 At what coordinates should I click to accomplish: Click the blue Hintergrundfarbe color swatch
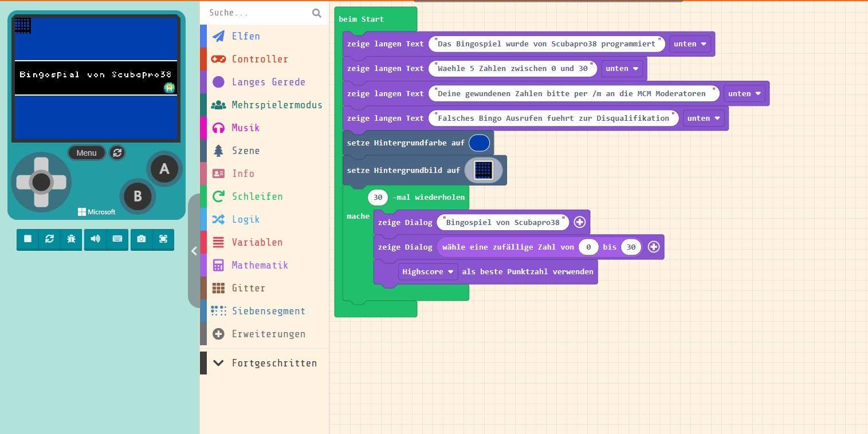[x=479, y=143]
